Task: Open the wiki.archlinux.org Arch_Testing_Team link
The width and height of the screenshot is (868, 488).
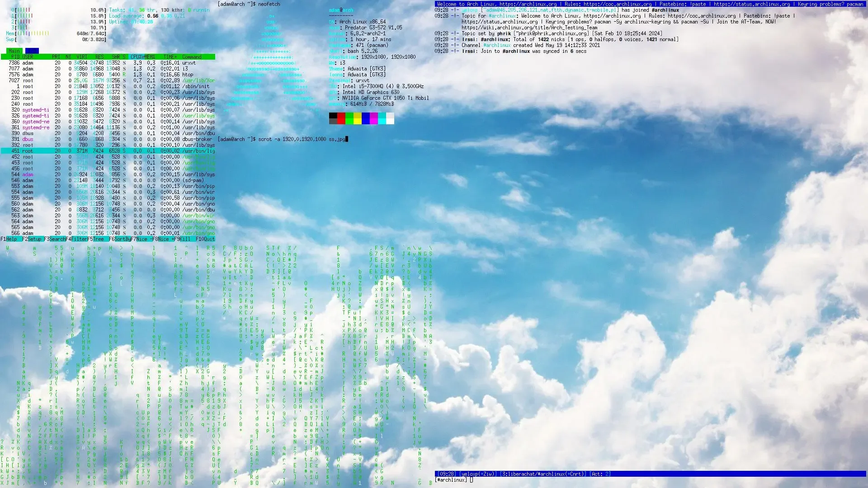Action: (x=529, y=28)
